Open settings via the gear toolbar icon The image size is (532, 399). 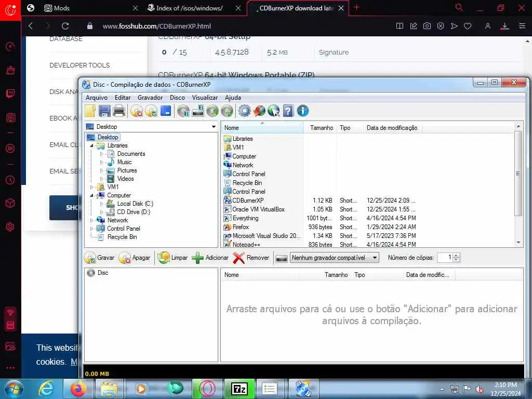pos(245,111)
